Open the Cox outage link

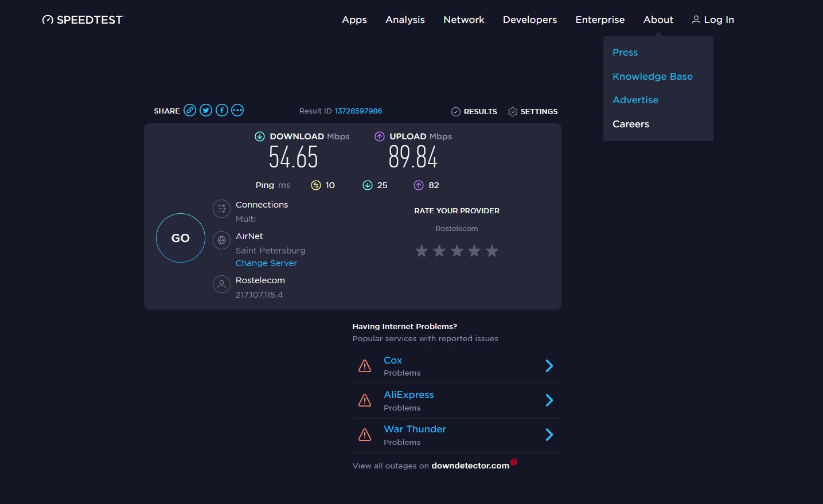(393, 360)
